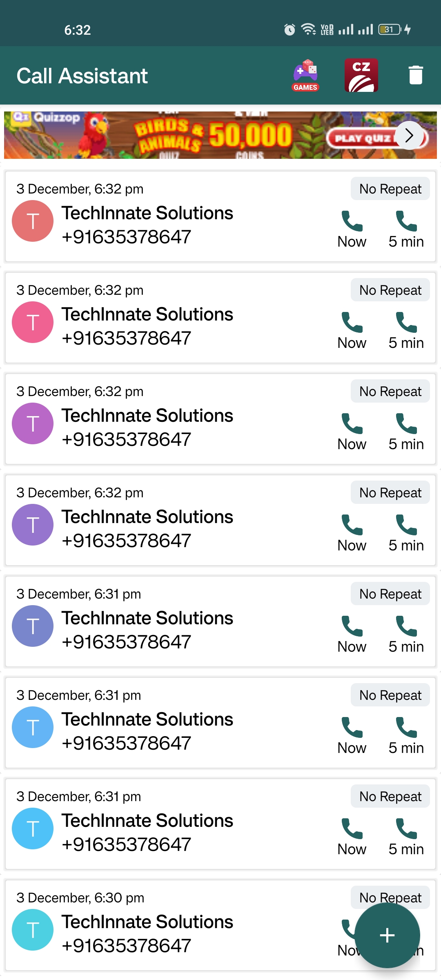
Task: Tap the trash delete icon
Action: [x=416, y=76]
